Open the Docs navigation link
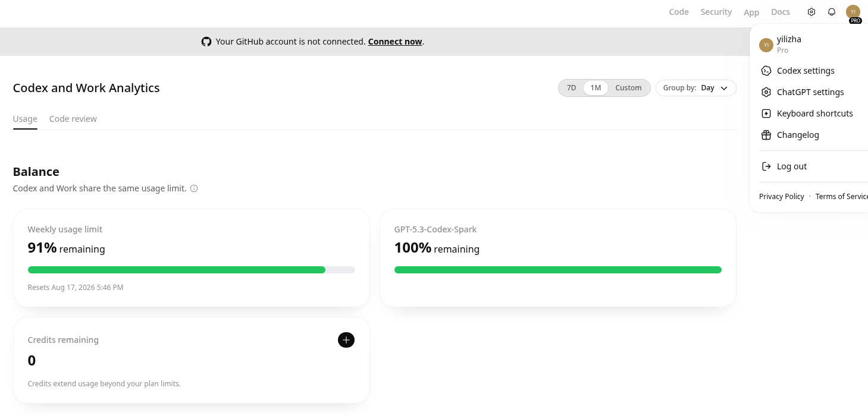868x416 pixels. click(x=781, y=12)
